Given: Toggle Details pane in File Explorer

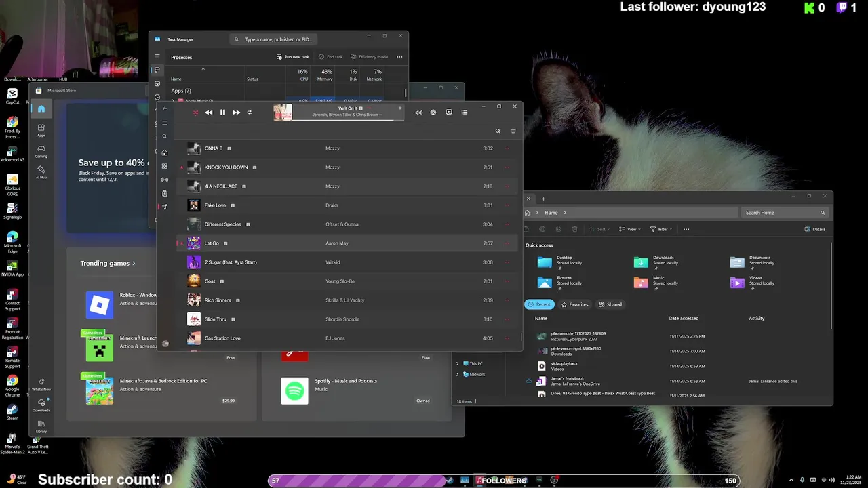Looking at the screenshot, I should coord(814,229).
